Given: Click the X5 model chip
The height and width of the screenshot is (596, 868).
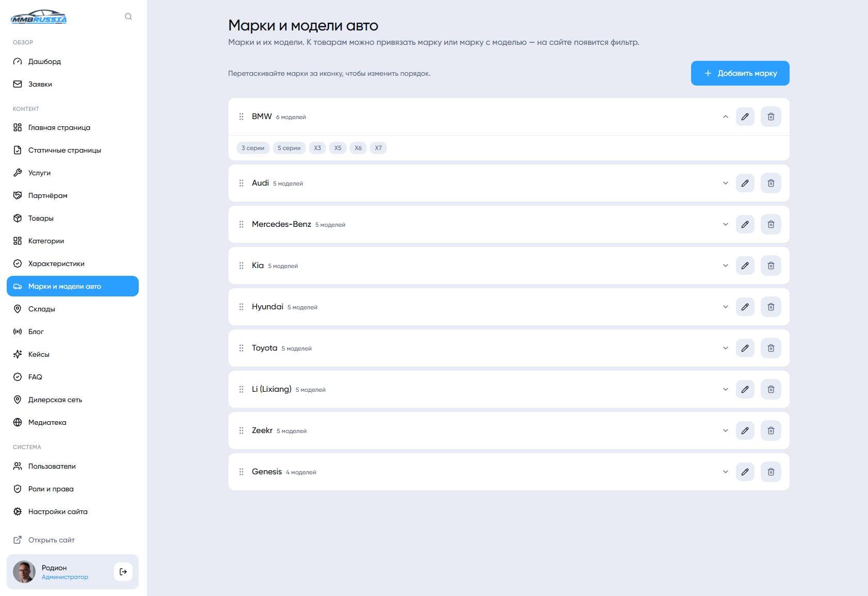Looking at the screenshot, I should 338,148.
